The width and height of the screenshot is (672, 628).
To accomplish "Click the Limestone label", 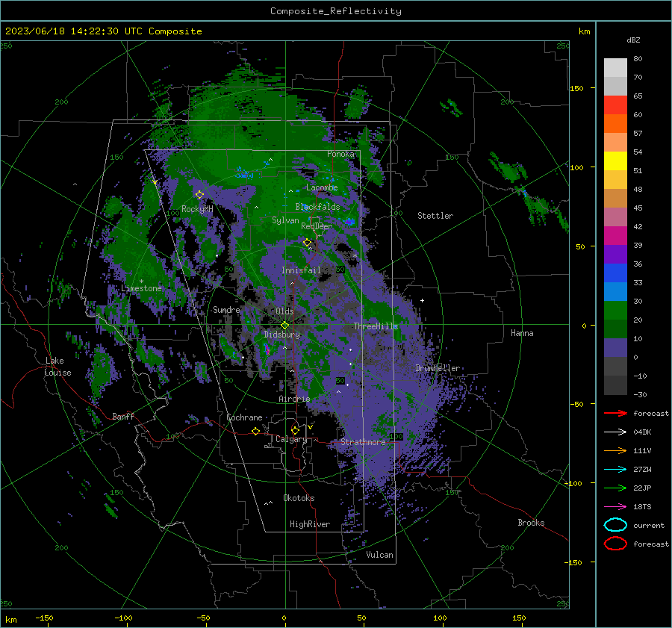I will tap(141, 288).
